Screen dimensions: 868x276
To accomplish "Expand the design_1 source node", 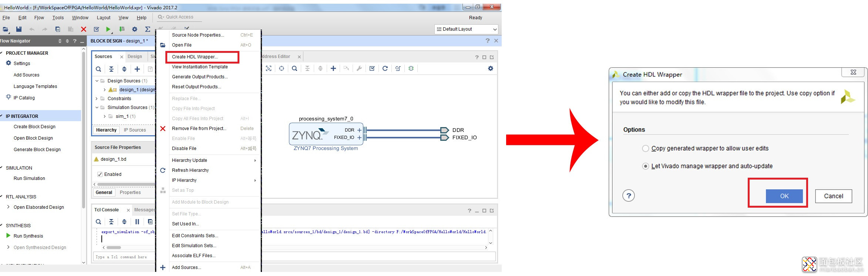I will pos(105,90).
